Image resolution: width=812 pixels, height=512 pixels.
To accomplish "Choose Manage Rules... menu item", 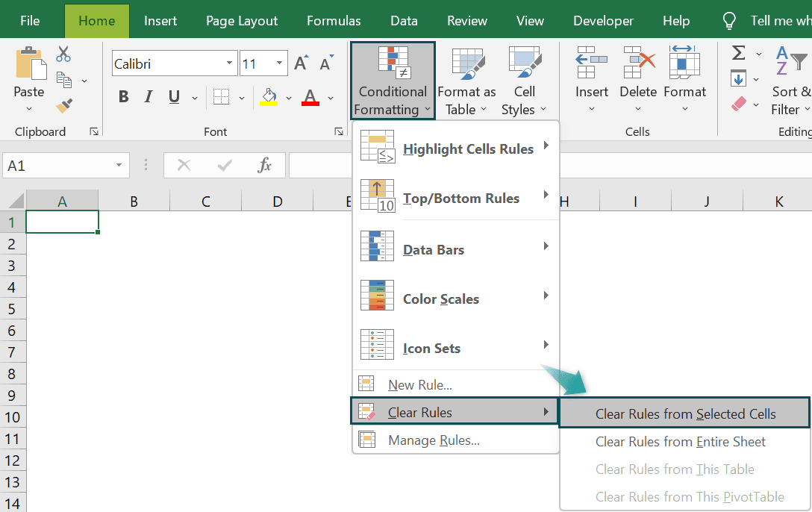I will pos(456,440).
